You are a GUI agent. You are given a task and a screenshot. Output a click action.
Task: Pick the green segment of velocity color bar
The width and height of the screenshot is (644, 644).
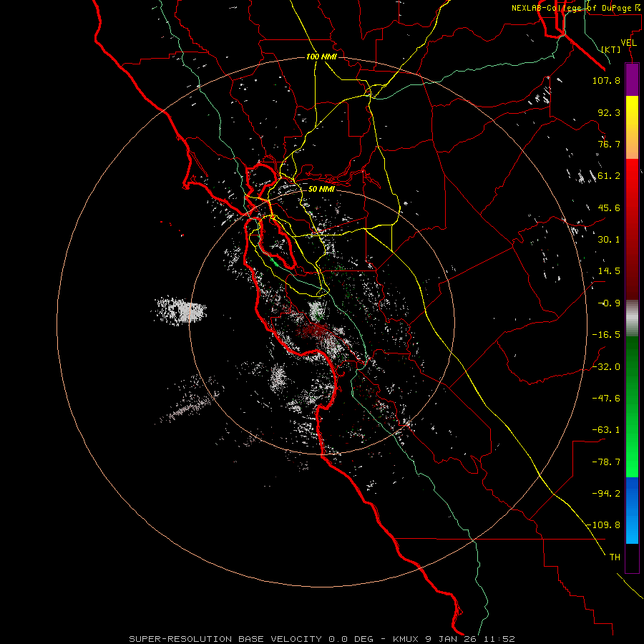[x=632, y=406]
